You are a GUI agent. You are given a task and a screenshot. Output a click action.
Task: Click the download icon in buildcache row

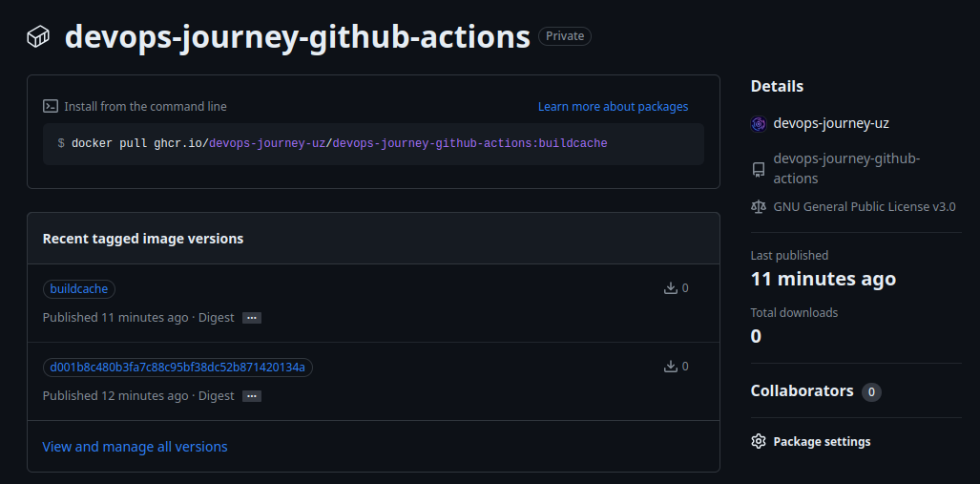point(671,288)
